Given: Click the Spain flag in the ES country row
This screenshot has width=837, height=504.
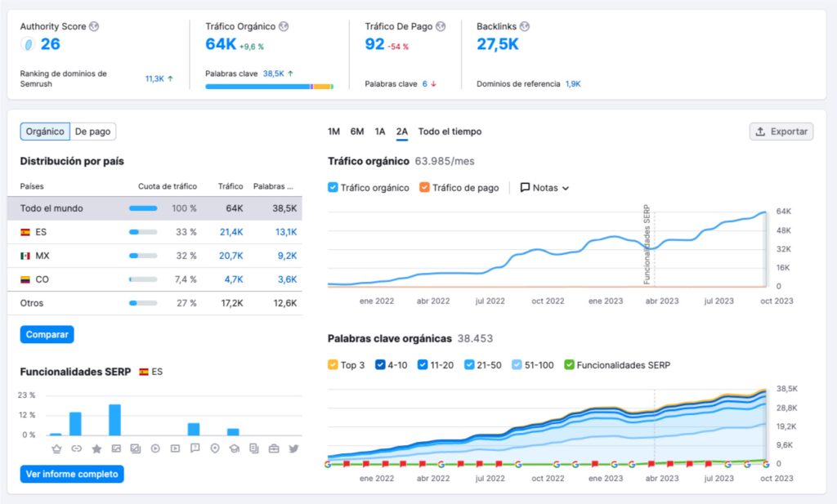Looking at the screenshot, I should [x=25, y=233].
